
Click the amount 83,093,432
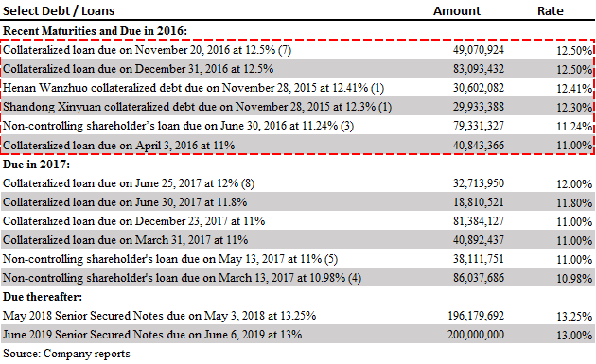click(x=478, y=69)
